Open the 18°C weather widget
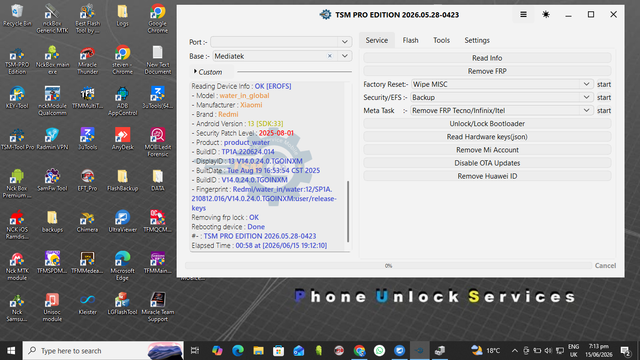This screenshot has height=360, width=640. [x=486, y=351]
